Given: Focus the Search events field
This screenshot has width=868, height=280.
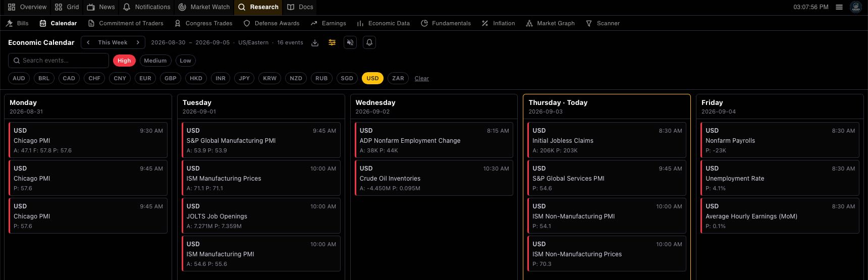Looking at the screenshot, I should pos(59,61).
